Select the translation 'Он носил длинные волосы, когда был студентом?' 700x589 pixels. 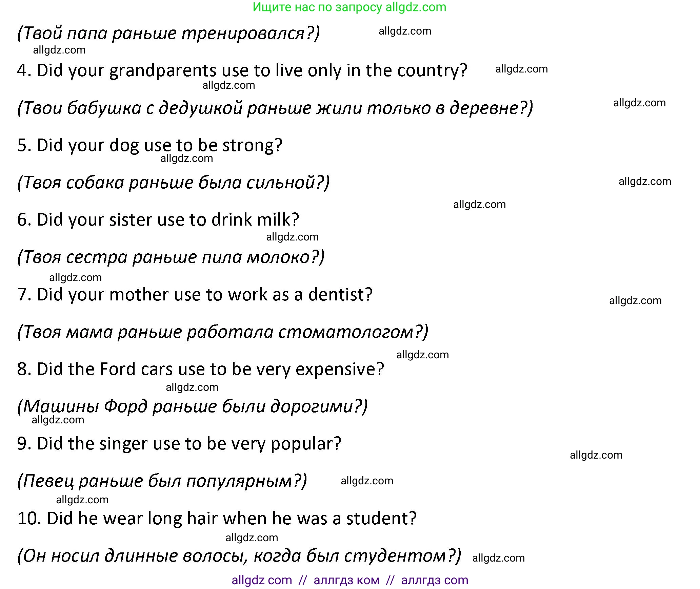pyautogui.click(x=239, y=555)
